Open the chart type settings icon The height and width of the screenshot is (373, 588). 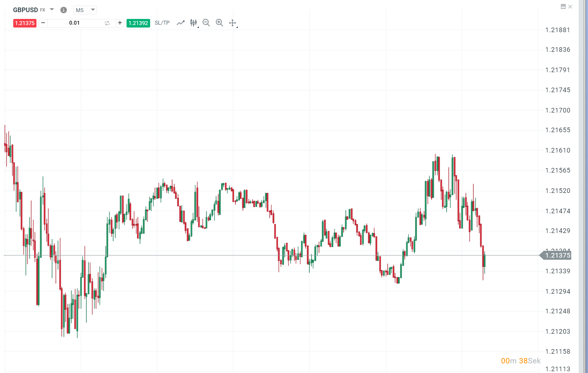pos(193,23)
